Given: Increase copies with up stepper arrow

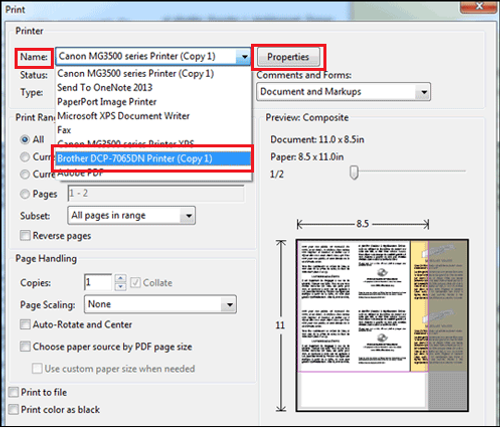Looking at the screenshot, I should point(120,278).
